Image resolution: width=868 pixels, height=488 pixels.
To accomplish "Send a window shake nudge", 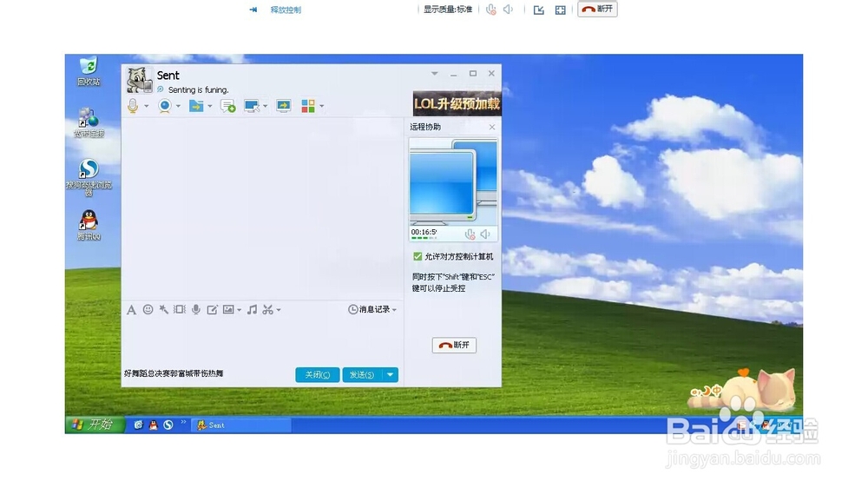I will (x=180, y=310).
